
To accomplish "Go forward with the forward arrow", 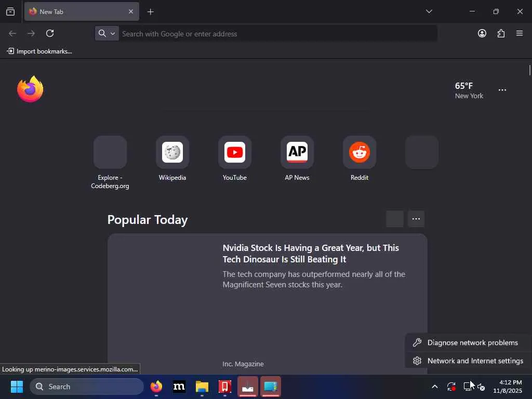I will pos(31,33).
